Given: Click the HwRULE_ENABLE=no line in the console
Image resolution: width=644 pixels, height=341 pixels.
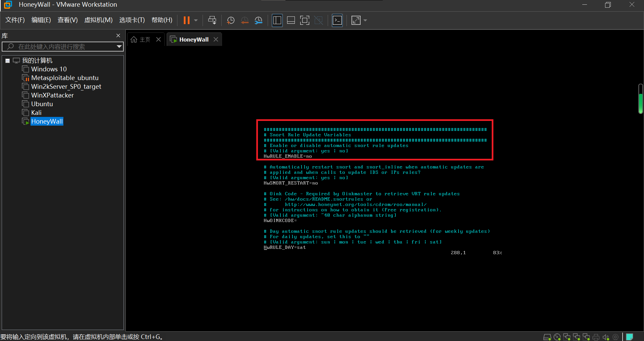Looking at the screenshot, I should point(288,156).
